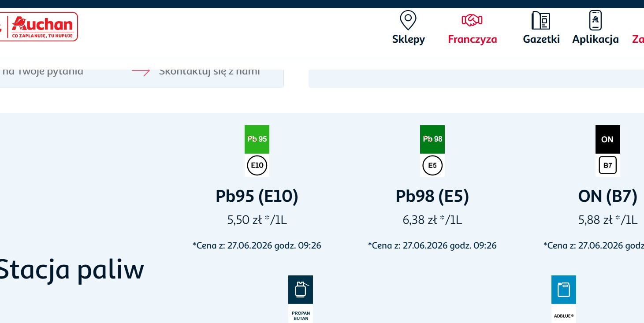Click the ADBLUE label text
Screen dimensions: 644x323
(x=564, y=316)
